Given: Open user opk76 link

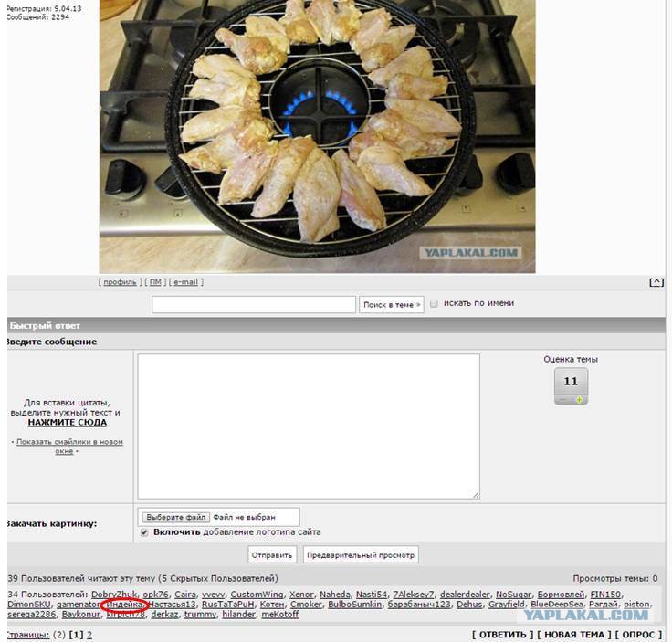Looking at the screenshot, I should click(x=155, y=595).
